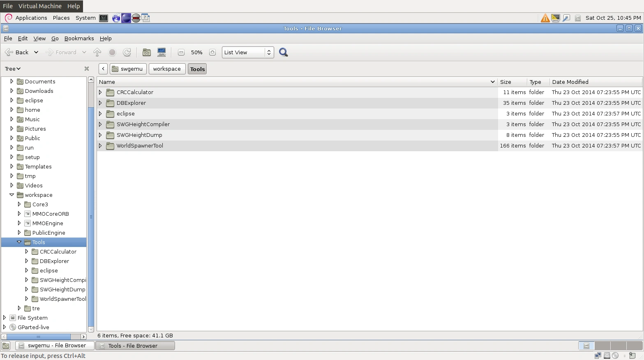Screen dimensions: 644x360
Task: Click the Debian logo on Applications menu
Action: pyautogui.click(x=8, y=18)
